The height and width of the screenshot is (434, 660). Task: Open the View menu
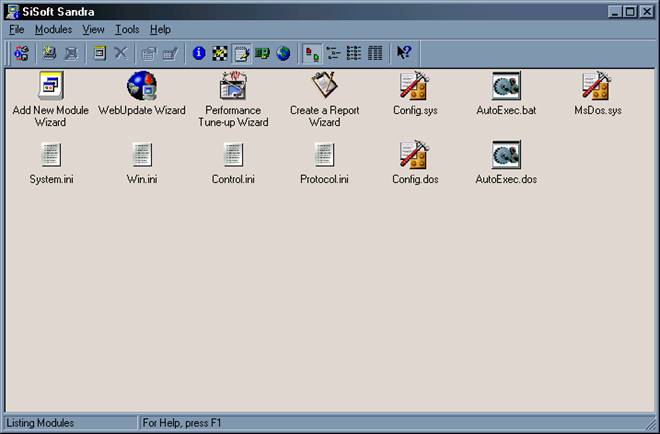(x=93, y=29)
